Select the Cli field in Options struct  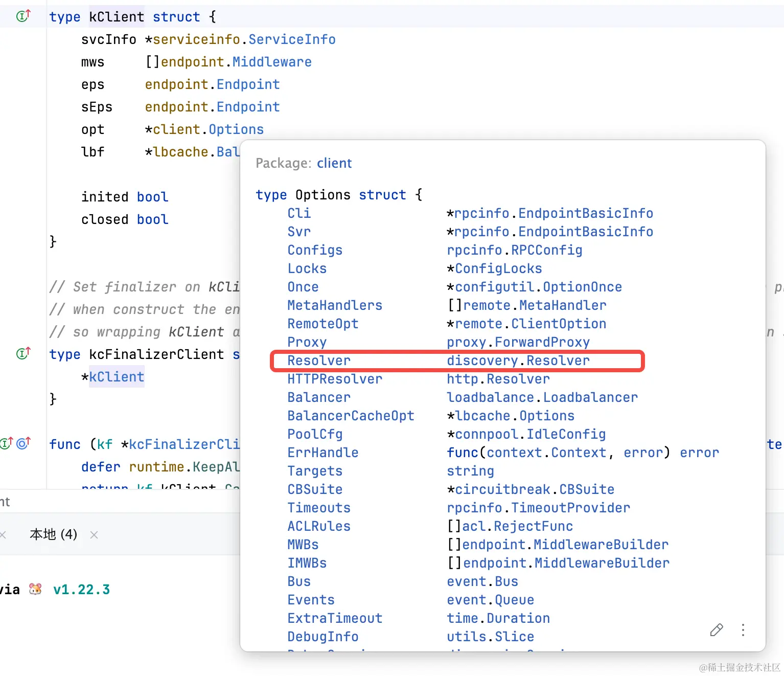(x=299, y=213)
